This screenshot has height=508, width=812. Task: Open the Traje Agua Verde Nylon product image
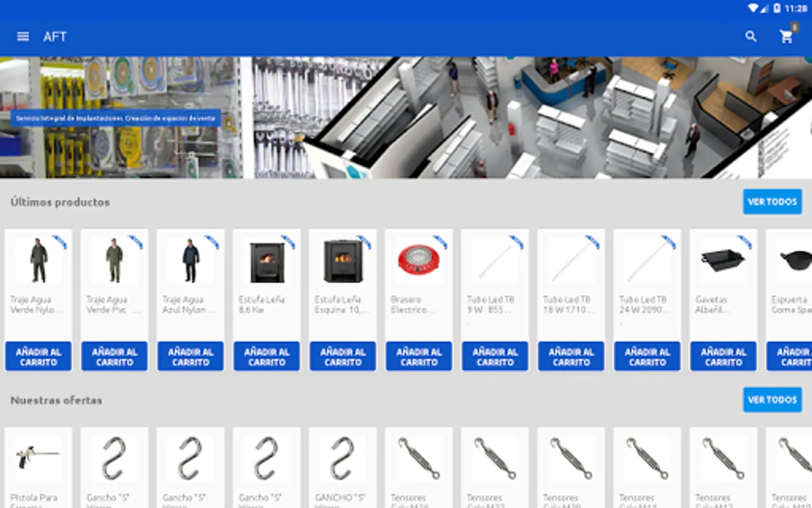38,261
